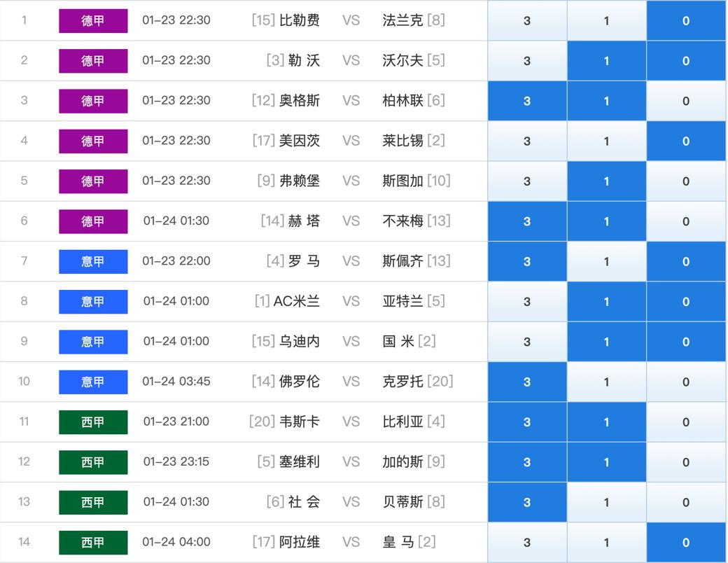The width and height of the screenshot is (728, 563).
Task: Click the kickoff time 01-23 22:00
Action: 176,261
